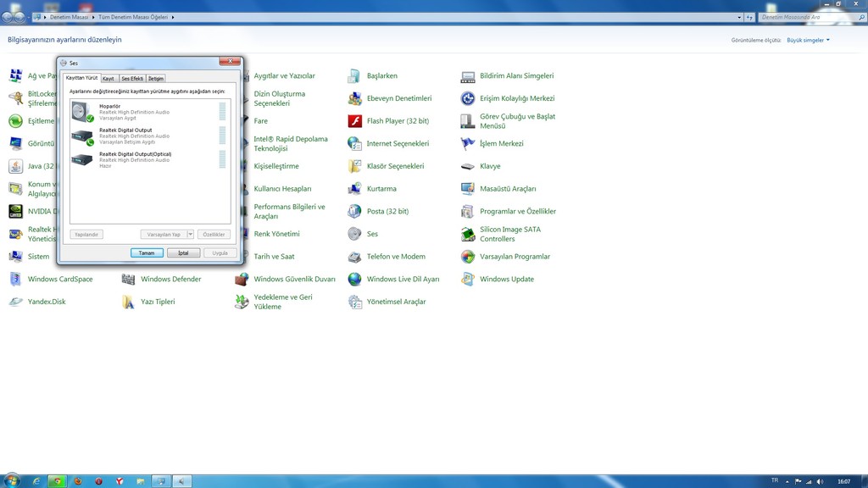
Task: Open Yandex.Disk icon
Action: click(15, 302)
